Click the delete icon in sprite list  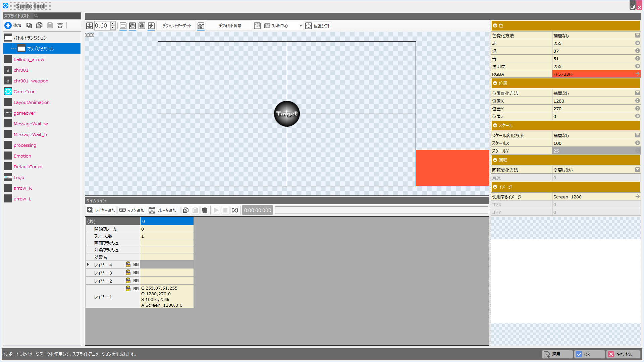click(60, 25)
